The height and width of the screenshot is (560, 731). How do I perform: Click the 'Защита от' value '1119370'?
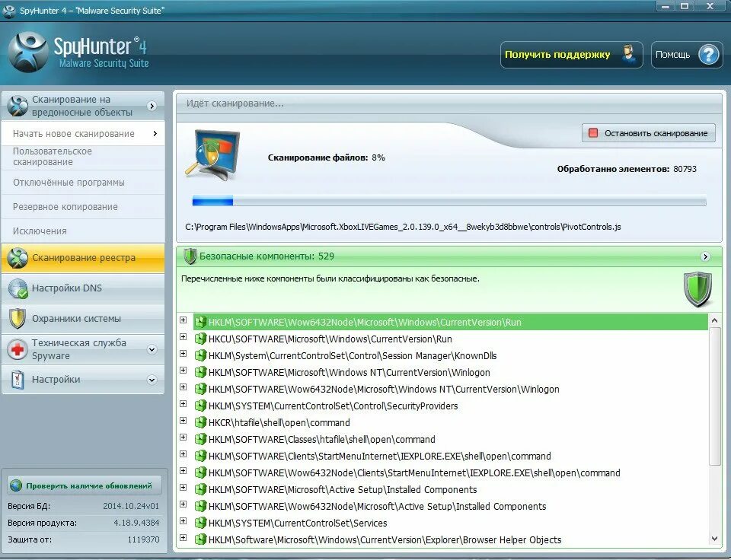[x=144, y=539]
